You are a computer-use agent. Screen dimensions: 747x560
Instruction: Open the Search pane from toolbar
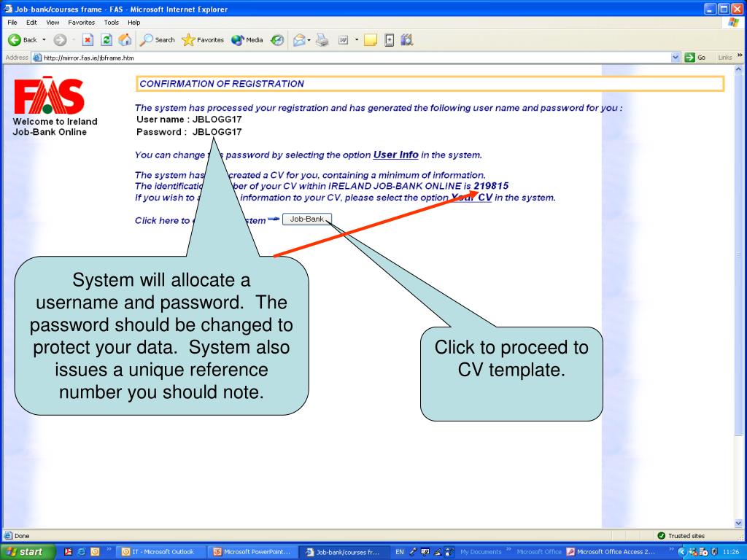[158, 40]
